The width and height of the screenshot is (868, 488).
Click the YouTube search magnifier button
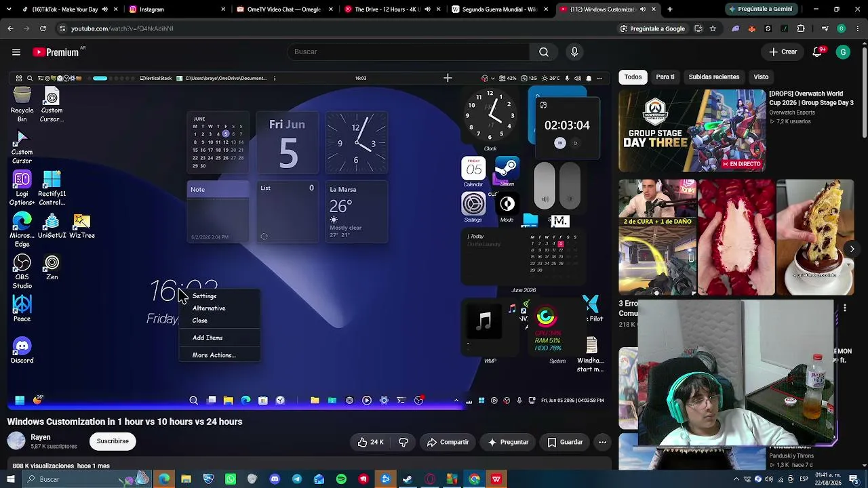coord(544,52)
